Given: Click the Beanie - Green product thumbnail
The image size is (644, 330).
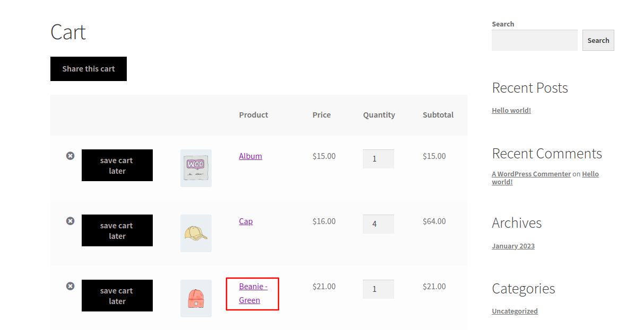Looking at the screenshot, I should (x=196, y=298).
